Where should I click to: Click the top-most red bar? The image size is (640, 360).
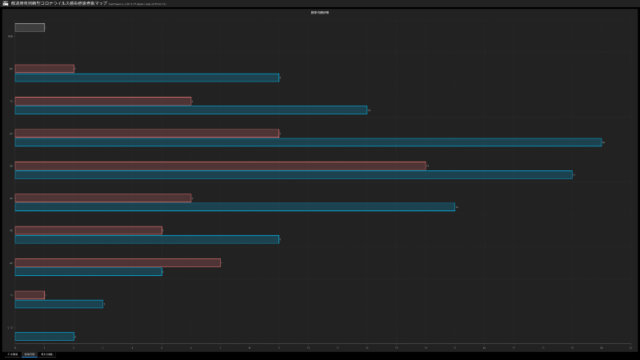[44, 69]
